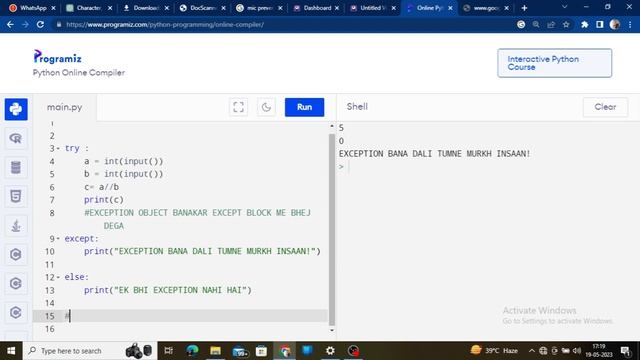Run the Python code

click(304, 107)
